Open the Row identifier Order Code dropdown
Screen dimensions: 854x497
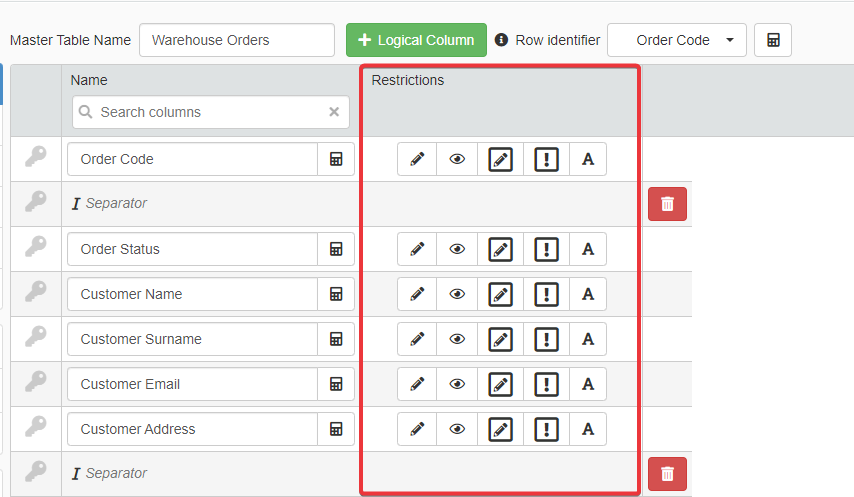point(677,40)
